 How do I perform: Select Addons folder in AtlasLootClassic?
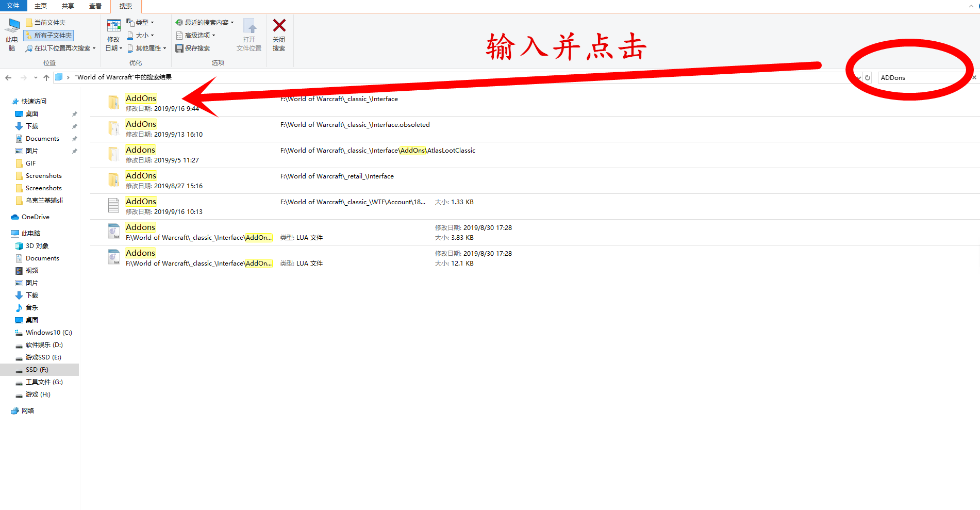pos(535,155)
